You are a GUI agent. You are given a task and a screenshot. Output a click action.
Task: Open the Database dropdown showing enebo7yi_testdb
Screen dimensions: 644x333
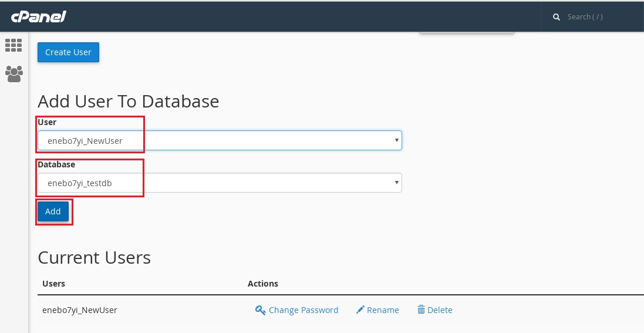pyautogui.click(x=220, y=183)
